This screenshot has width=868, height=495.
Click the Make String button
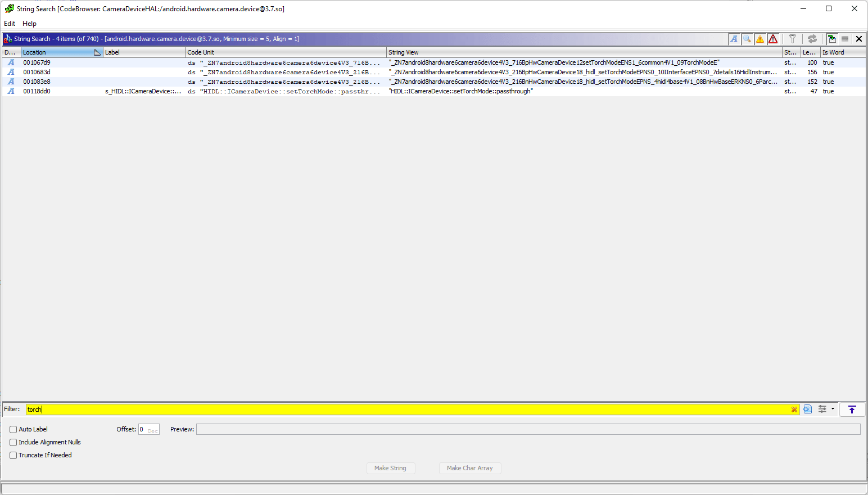[391, 468]
